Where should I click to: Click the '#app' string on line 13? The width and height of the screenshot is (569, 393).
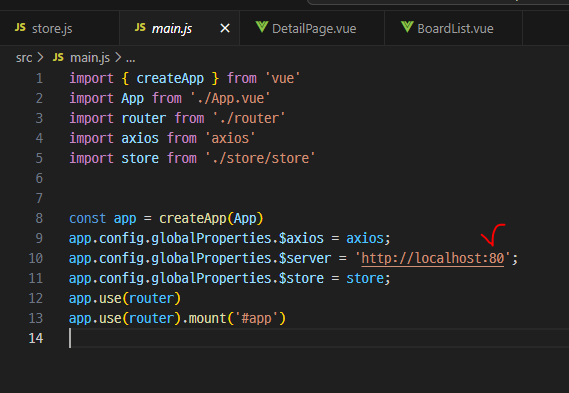click(257, 318)
